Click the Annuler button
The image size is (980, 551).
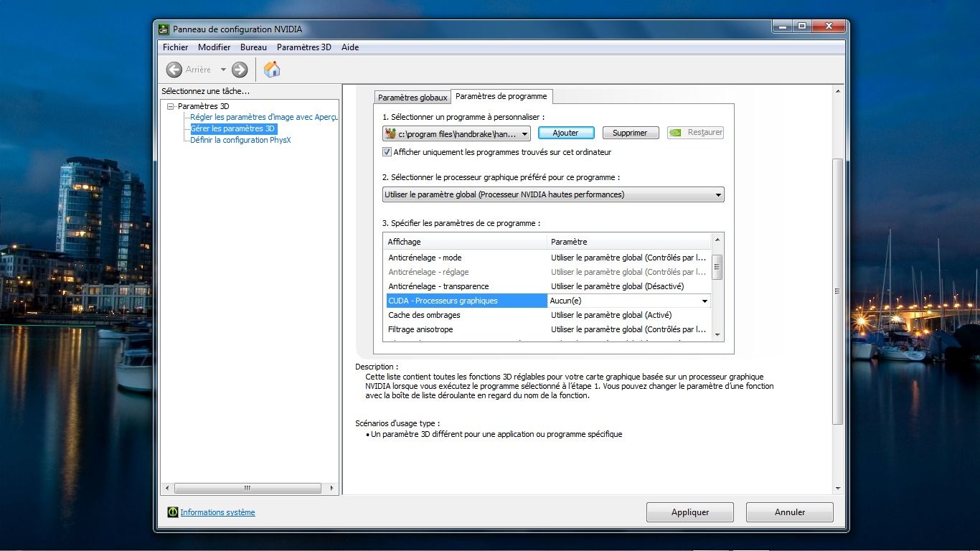tap(790, 512)
